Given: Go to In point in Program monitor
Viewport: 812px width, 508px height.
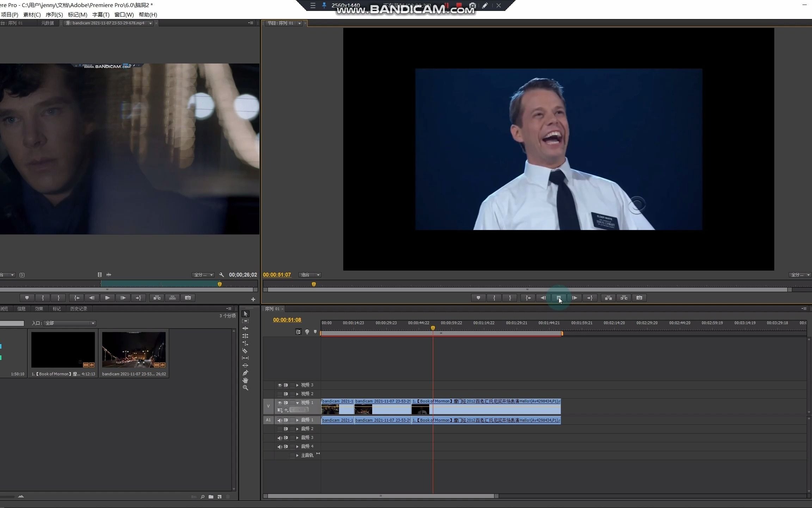Looking at the screenshot, I should point(528,298).
